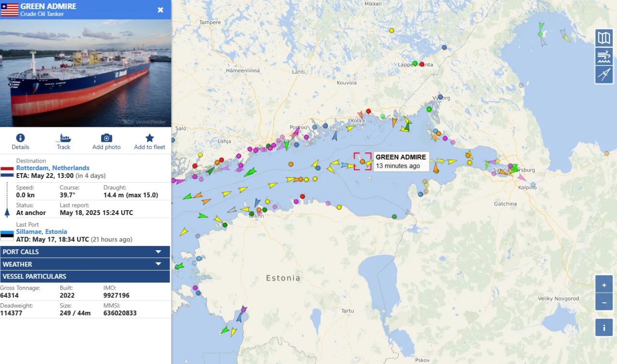Zoom in with the plus button

(604, 284)
